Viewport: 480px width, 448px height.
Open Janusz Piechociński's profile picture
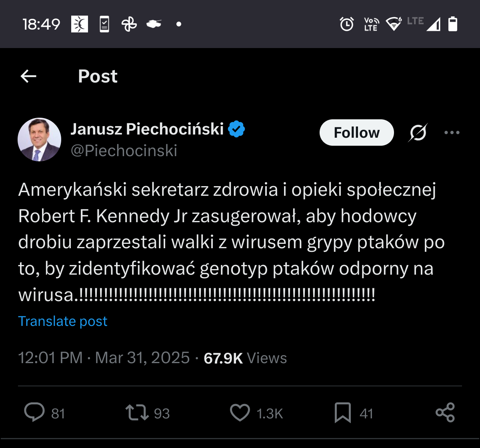(39, 140)
